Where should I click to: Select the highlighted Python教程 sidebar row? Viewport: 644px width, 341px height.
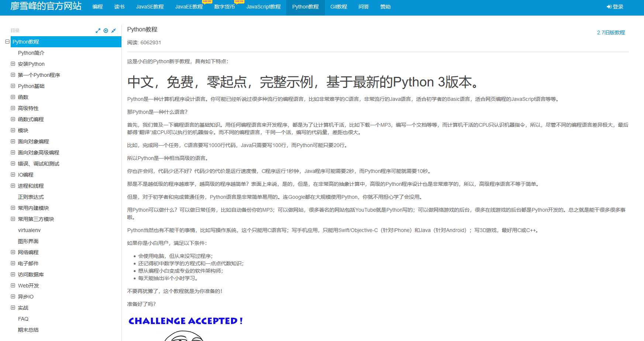[66, 42]
